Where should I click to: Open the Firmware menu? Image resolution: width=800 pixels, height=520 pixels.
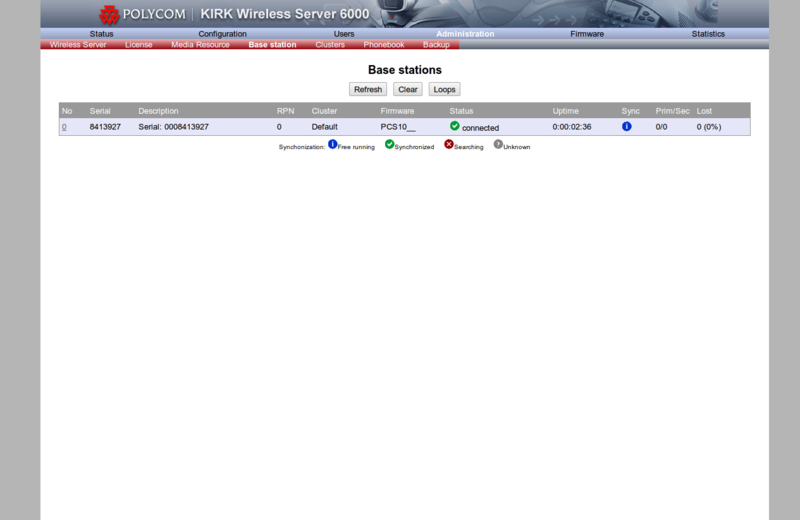(x=587, y=34)
